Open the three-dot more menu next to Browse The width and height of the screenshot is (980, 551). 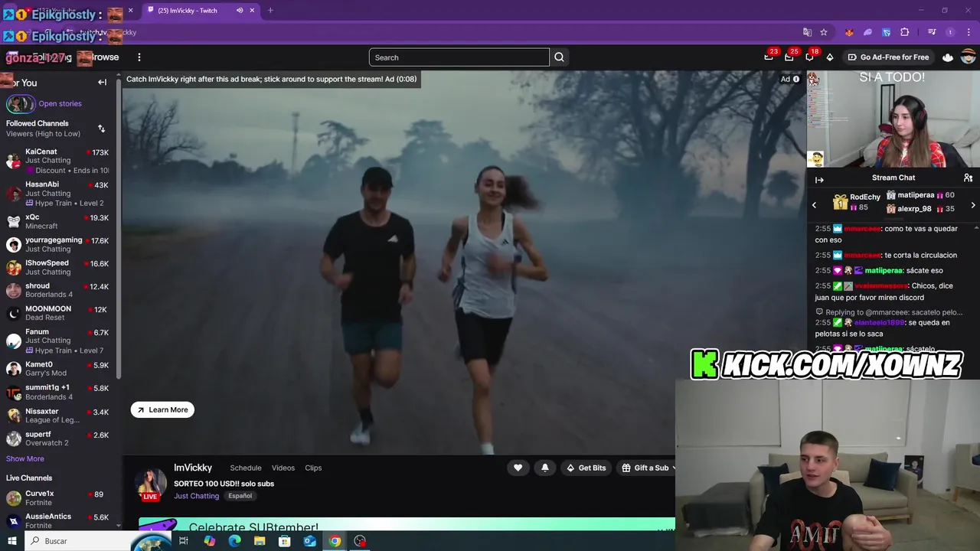(139, 57)
